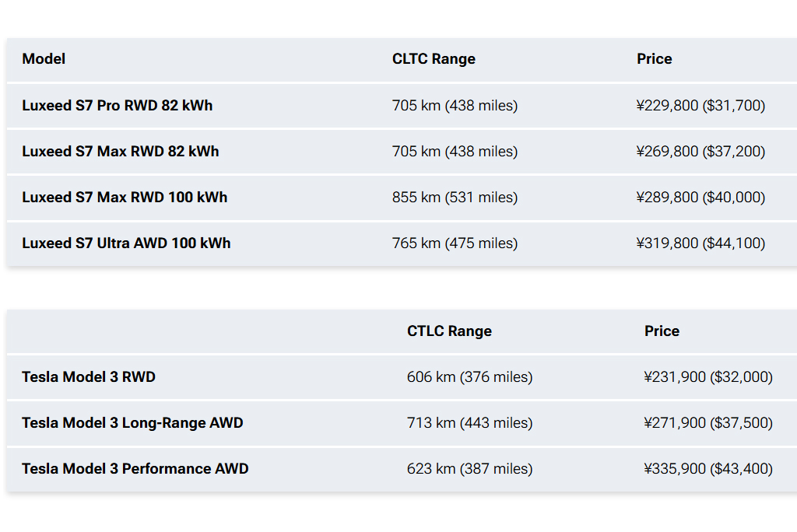Click the Model column header
Screen dimensions: 797x532
coord(44,59)
